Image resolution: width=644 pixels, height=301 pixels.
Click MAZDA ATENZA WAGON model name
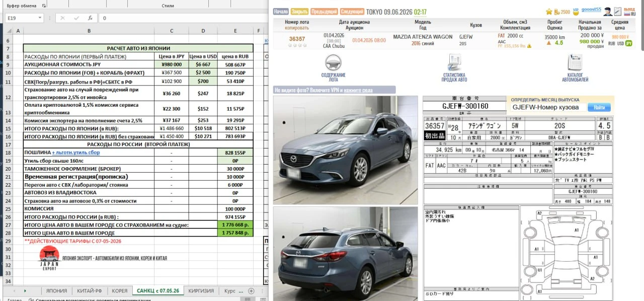tap(423, 37)
